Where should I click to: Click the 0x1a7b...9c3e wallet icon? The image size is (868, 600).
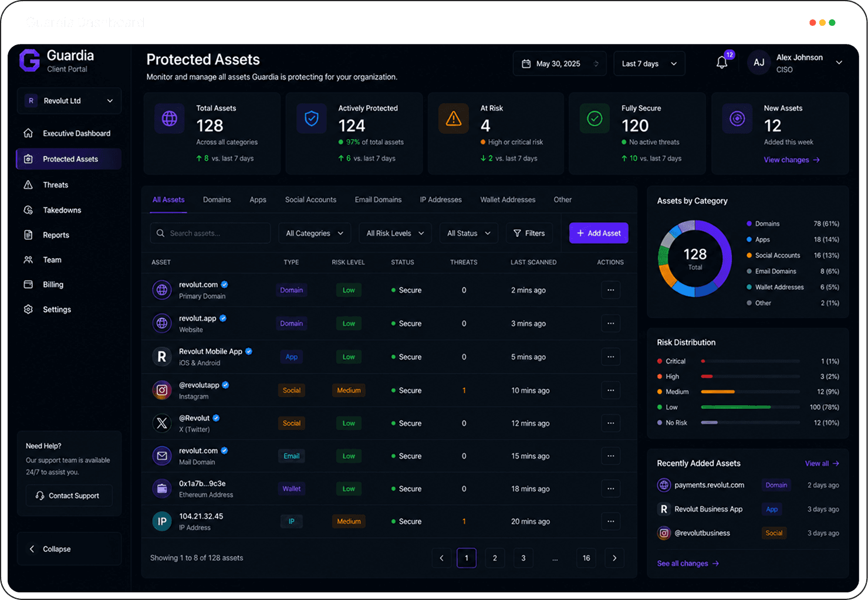pos(162,489)
